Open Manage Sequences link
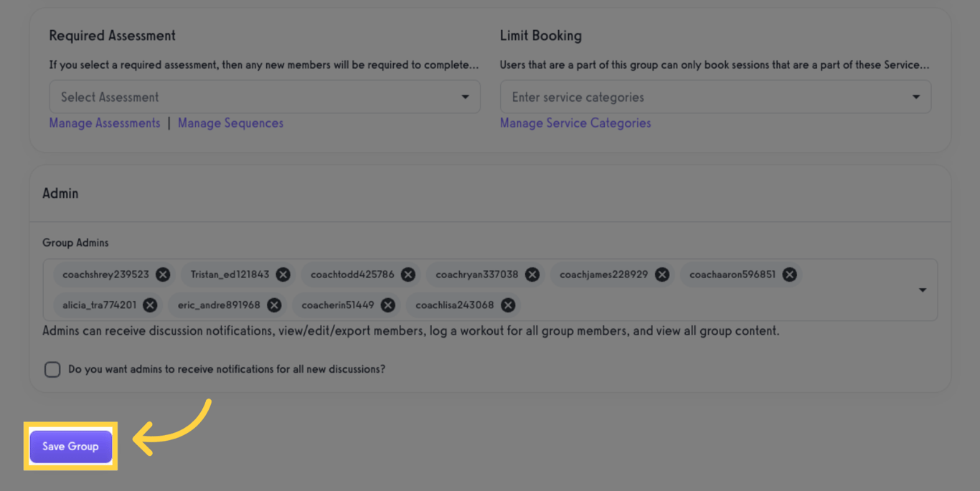This screenshot has height=491, width=980. tap(230, 123)
